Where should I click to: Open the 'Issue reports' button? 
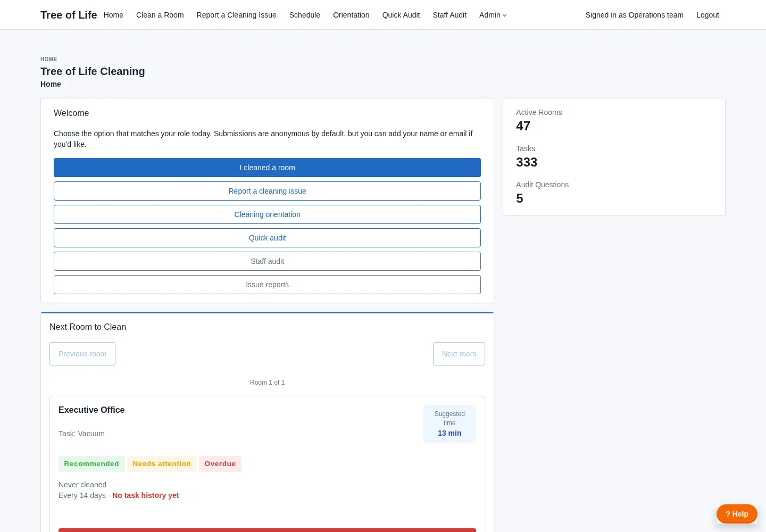[267, 285]
